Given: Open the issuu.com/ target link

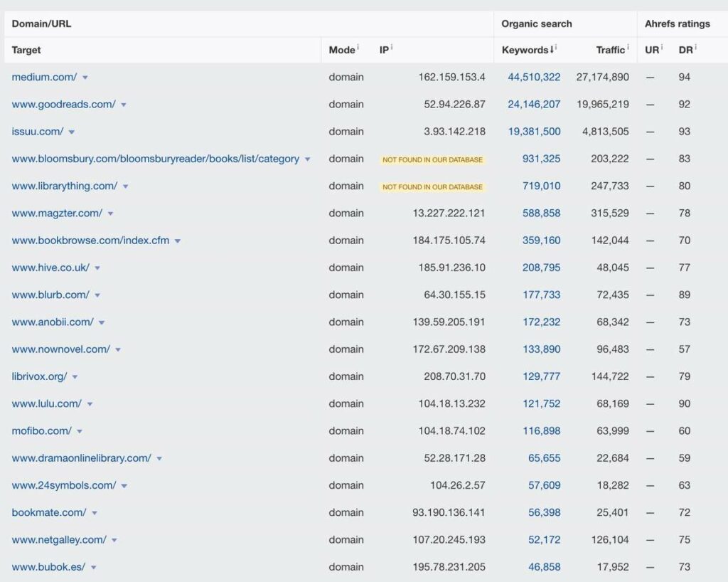Looking at the screenshot, I should (x=38, y=132).
